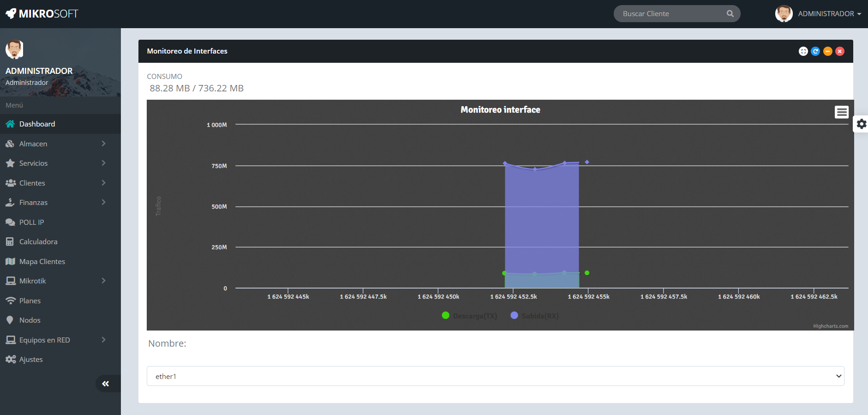
Task: Open the Mikrotik menu
Action: point(60,281)
